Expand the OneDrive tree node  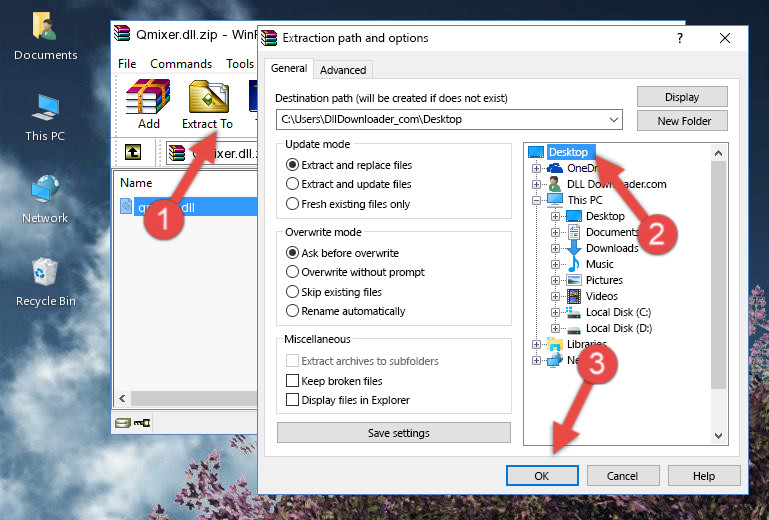[537, 168]
